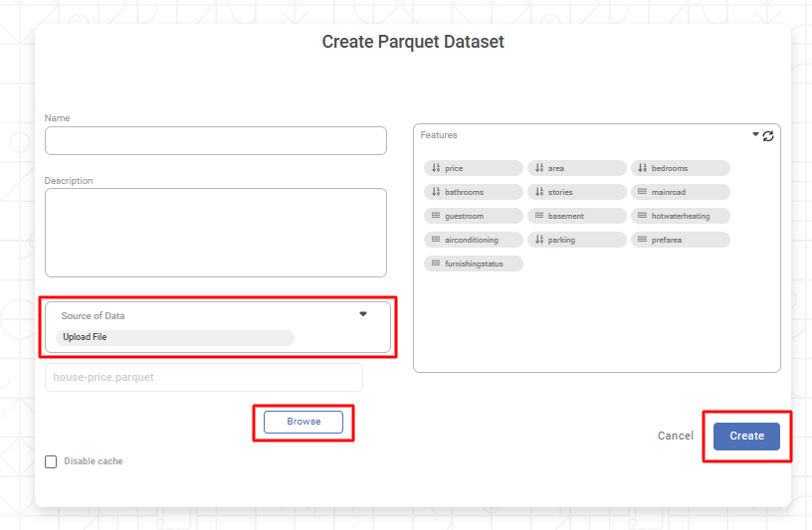812x530 pixels.
Task: Click the list icon on hotwaterheating chip
Action: (643, 216)
